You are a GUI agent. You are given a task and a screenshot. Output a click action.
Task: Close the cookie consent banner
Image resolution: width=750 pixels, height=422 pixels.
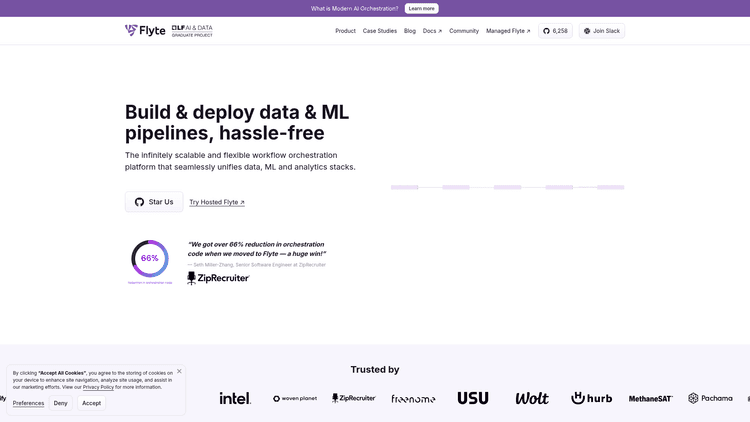pyautogui.click(x=179, y=371)
